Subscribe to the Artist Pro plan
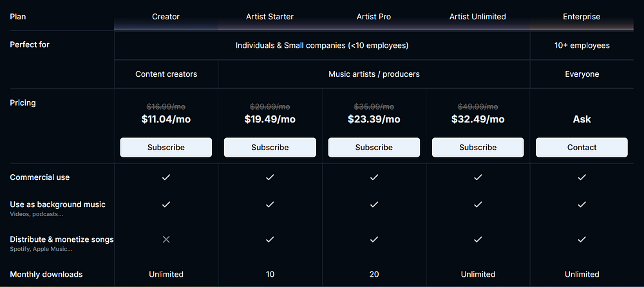This screenshot has width=644, height=287. 374,147
